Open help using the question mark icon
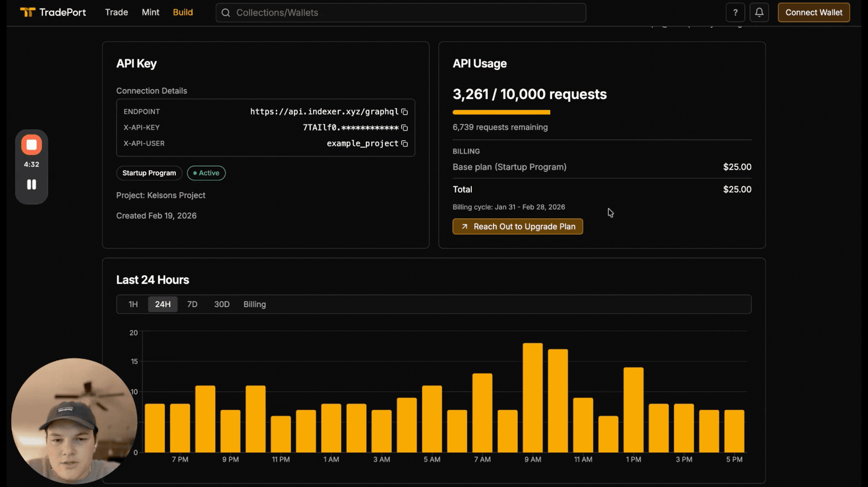Viewport: 868px width, 487px height. point(736,13)
